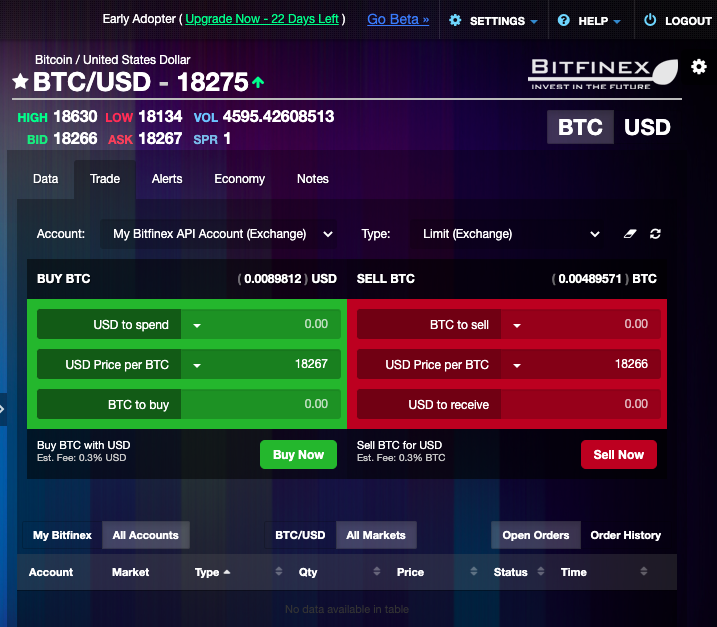This screenshot has width=717, height=627.
Task: Follow the Go Beta link
Action: point(398,19)
